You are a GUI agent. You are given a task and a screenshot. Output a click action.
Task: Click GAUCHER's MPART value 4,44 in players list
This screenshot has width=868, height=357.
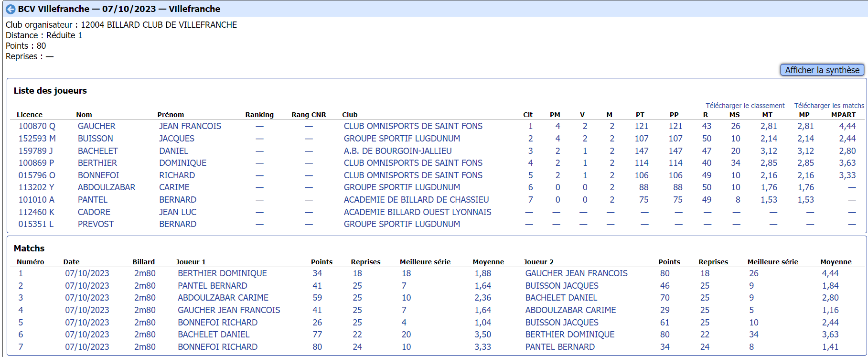[847, 126]
